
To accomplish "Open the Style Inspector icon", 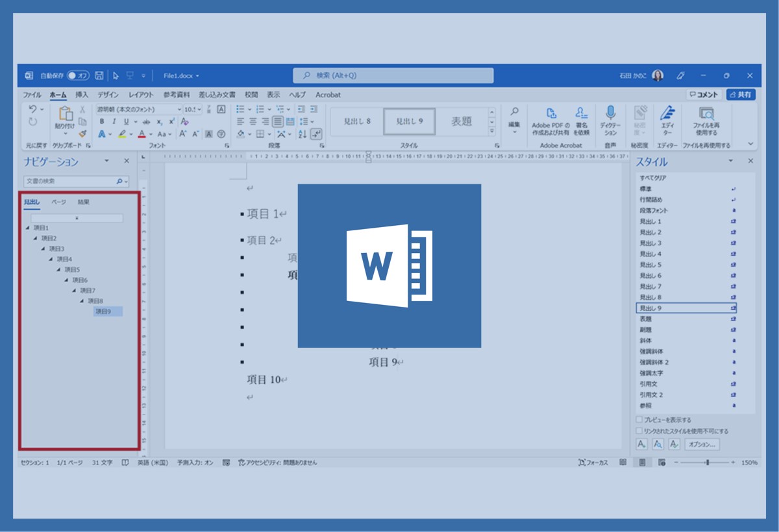I will click(x=658, y=444).
